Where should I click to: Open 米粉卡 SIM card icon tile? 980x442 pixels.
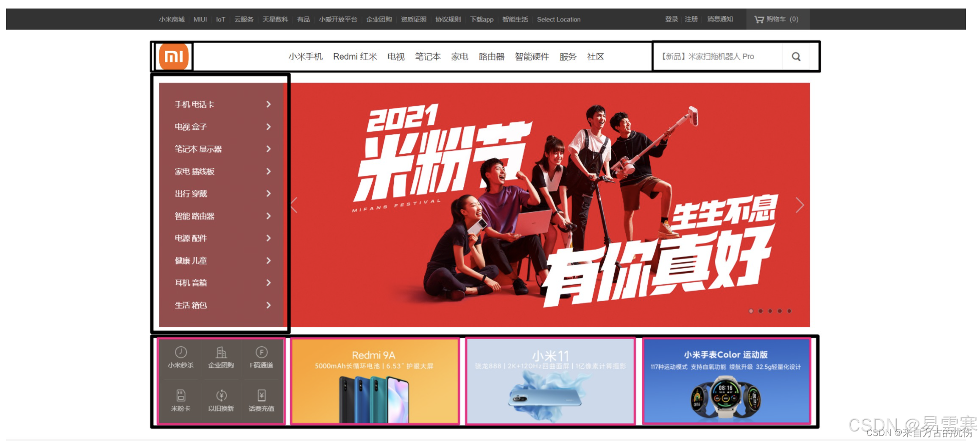tap(181, 401)
